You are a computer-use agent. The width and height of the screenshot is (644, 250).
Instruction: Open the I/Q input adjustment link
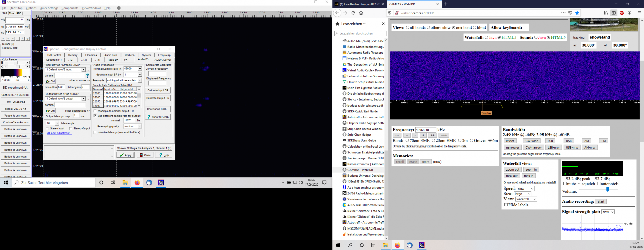59,133
